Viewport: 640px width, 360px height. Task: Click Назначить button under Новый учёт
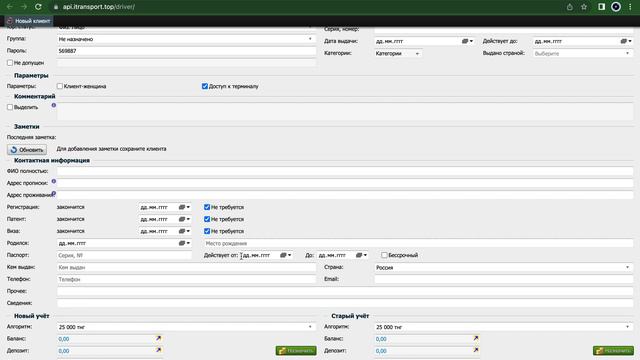pyautogui.click(x=296, y=351)
